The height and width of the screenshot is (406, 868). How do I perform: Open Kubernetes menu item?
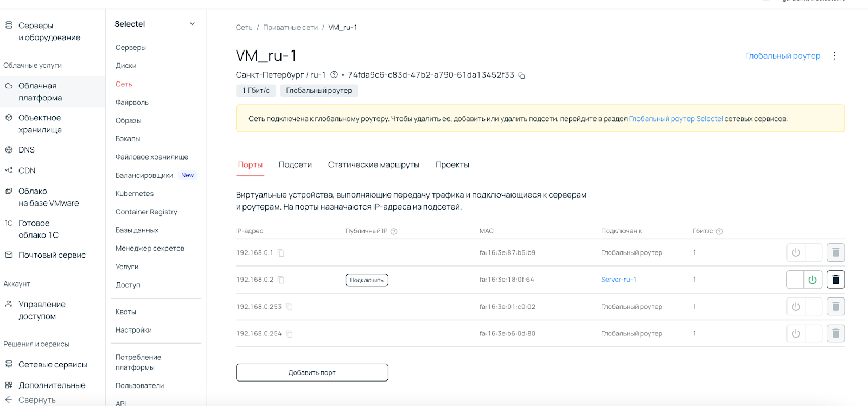(135, 193)
